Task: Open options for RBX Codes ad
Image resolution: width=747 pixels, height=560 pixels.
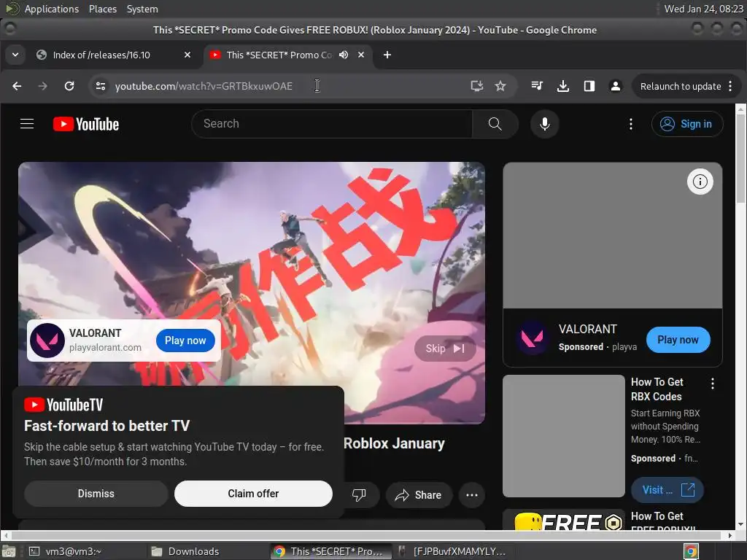Action: click(712, 384)
